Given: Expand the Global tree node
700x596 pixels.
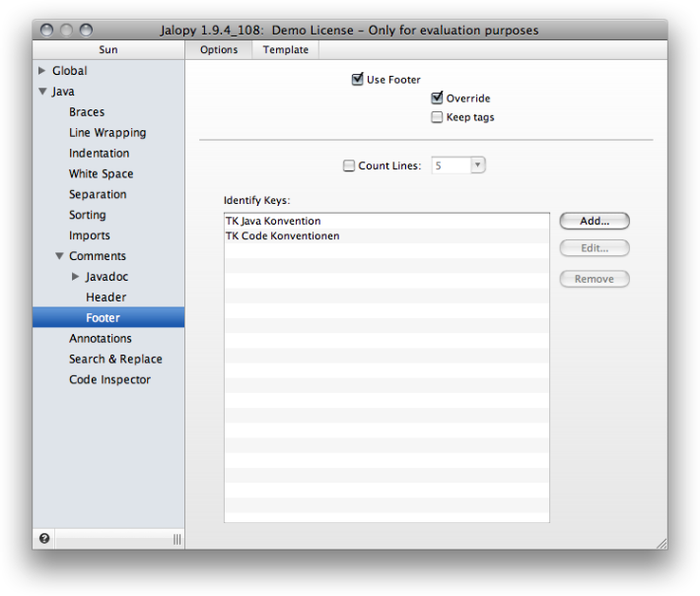Looking at the screenshot, I should tap(42, 71).
